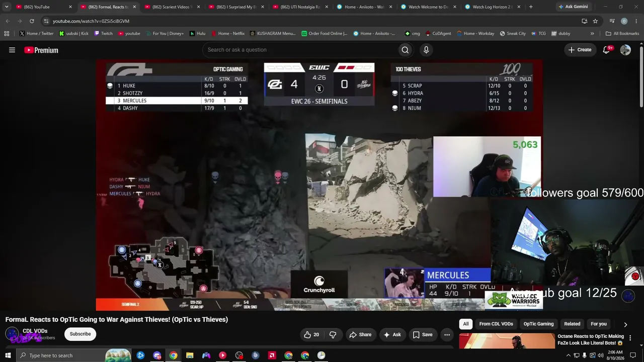
Task: Open the Home / Twitter bookmark
Action: 36,34
